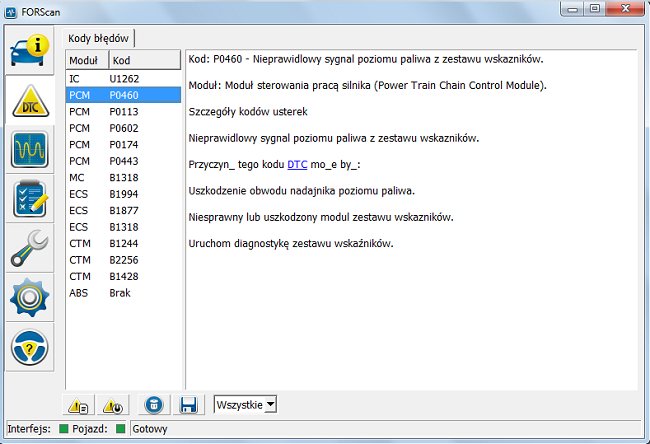Expand the Wszystkie filter dropdown
Image resolution: width=650 pixels, height=444 pixels.
click(x=246, y=405)
